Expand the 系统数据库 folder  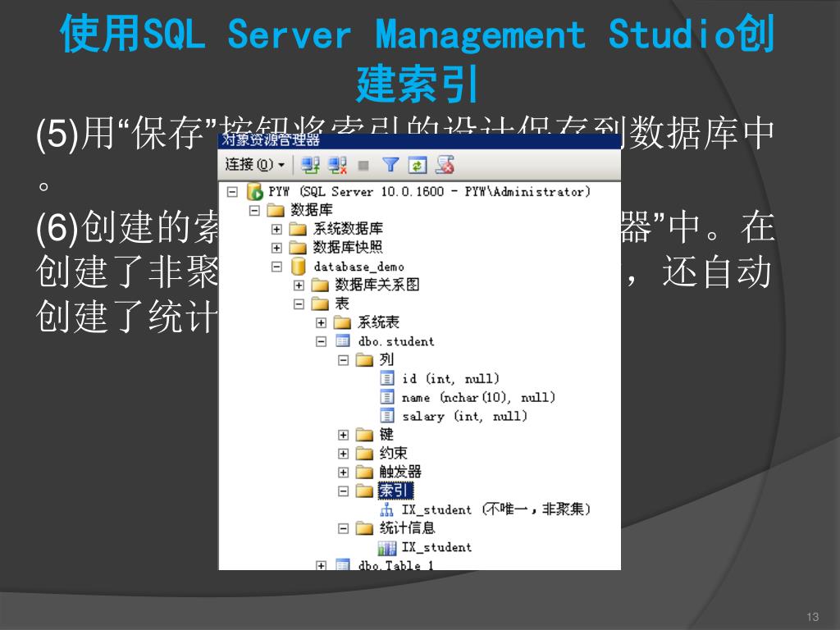(x=276, y=230)
